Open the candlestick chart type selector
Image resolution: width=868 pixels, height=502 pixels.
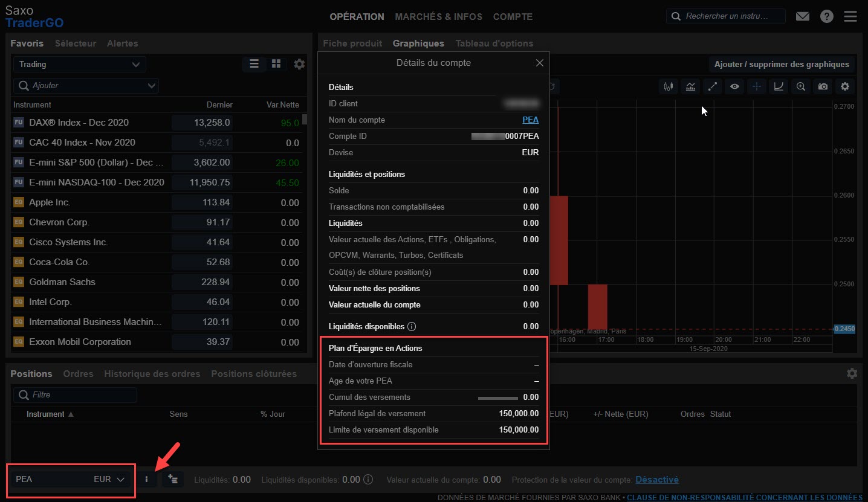pos(668,87)
